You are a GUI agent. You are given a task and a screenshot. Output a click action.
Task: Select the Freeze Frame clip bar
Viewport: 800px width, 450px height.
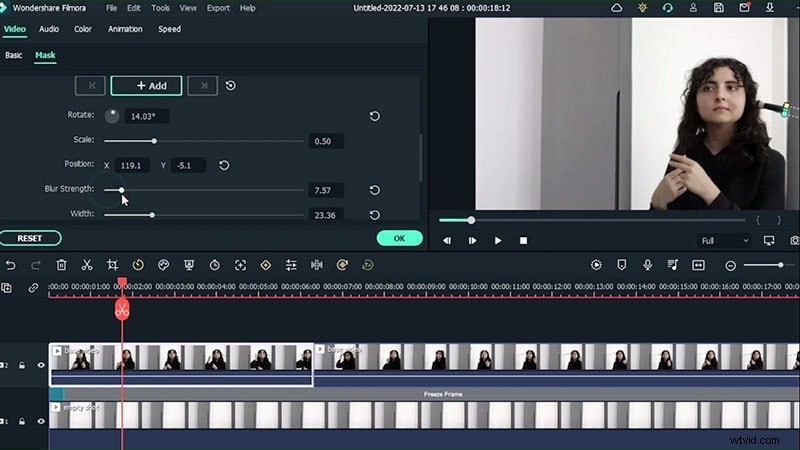(424, 394)
